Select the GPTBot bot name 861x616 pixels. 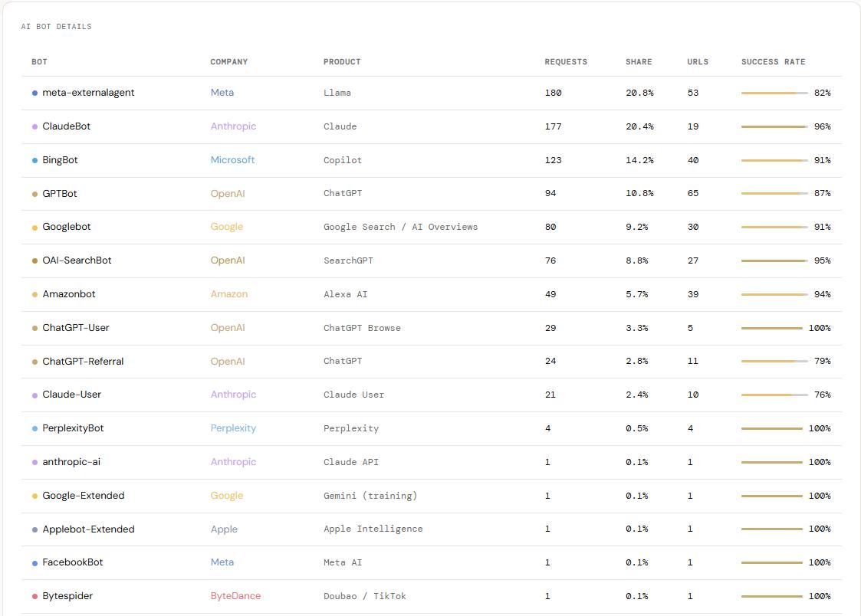point(60,194)
